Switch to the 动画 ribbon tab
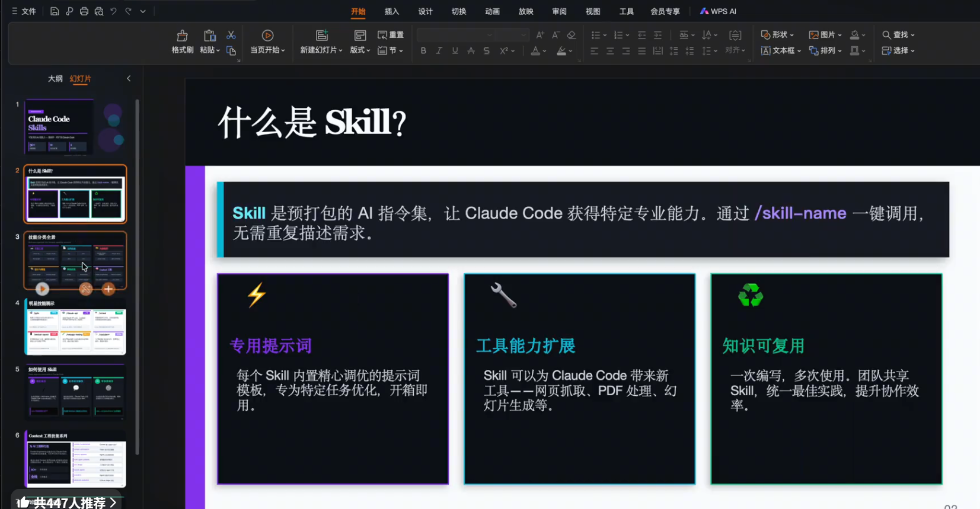Screen dimensions: 980x509 [492, 11]
